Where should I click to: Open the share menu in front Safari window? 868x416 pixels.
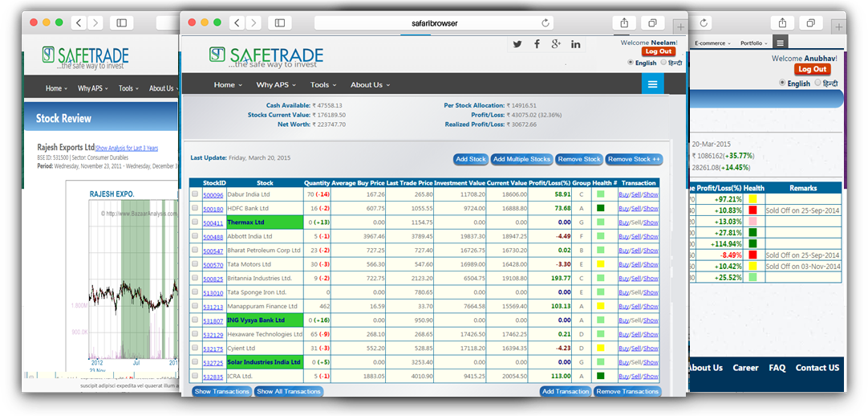[624, 22]
